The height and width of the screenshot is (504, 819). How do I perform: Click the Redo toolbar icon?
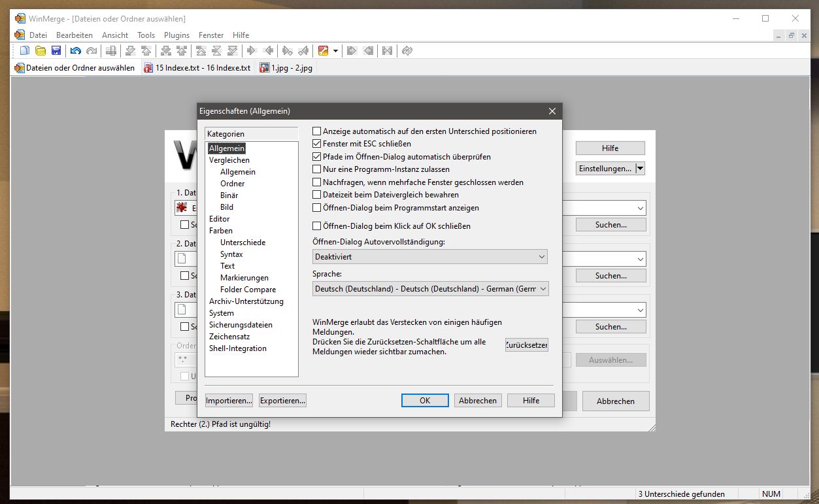[x=92, y=51]
